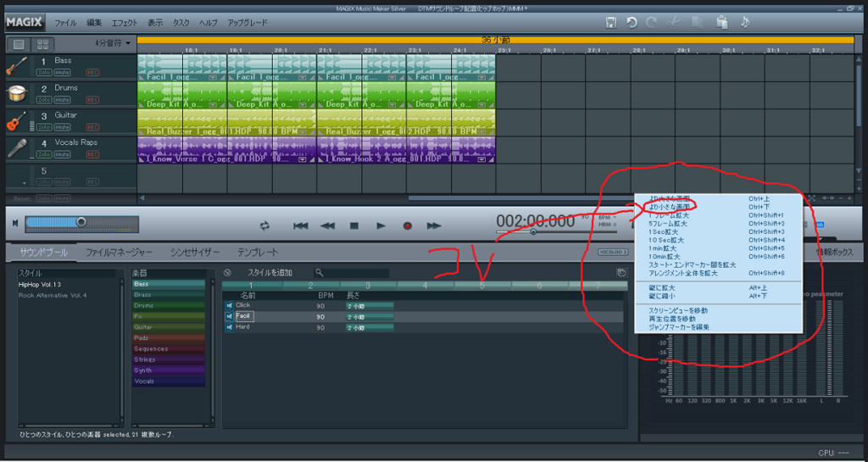The image size is (868, 462).
Task: Click the speaker icon beside volume slider
Action: [x=15, y=223]
